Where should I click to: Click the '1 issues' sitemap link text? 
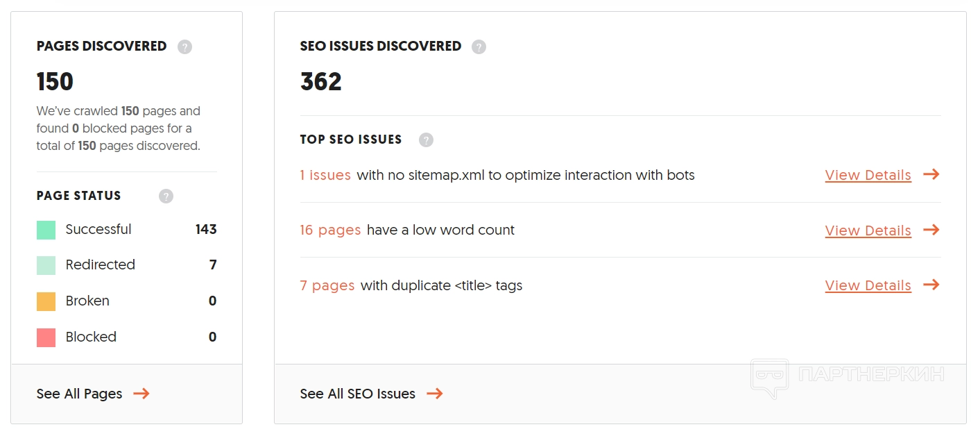pos(325,175)
